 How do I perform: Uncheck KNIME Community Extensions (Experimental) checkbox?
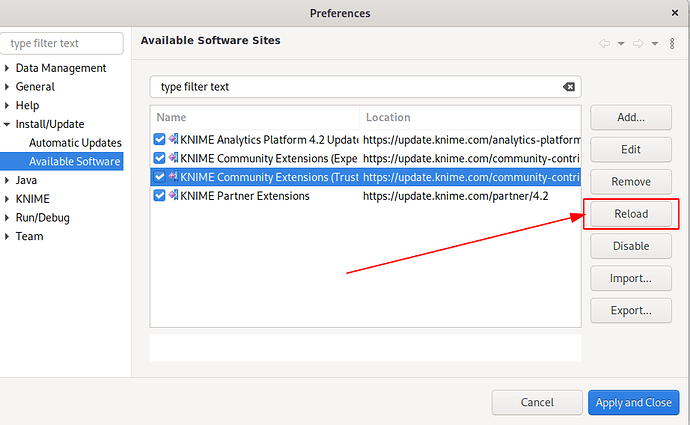click(x=159, y=158)
